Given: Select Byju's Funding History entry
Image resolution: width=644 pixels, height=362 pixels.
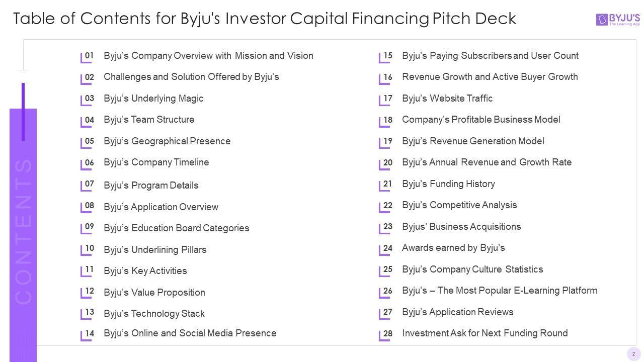Looking at the screenshot, I should pos(448,184).
